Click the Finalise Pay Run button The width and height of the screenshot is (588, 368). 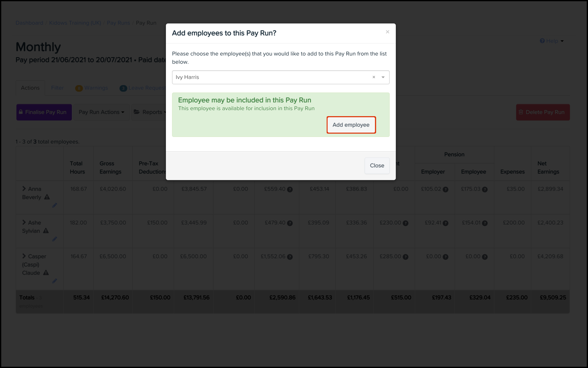pos(44,112)
